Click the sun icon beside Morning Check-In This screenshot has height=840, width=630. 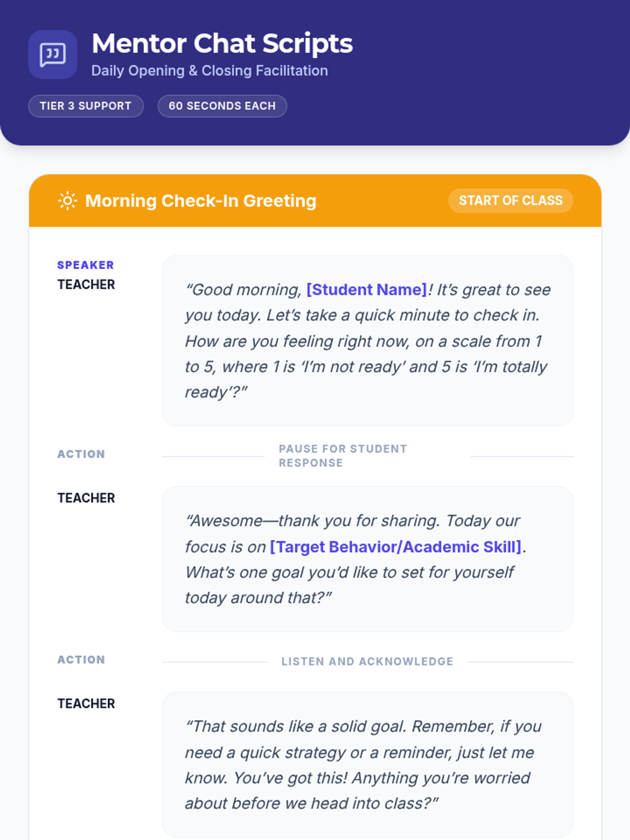pyautogui.click(x=68, y=201)
